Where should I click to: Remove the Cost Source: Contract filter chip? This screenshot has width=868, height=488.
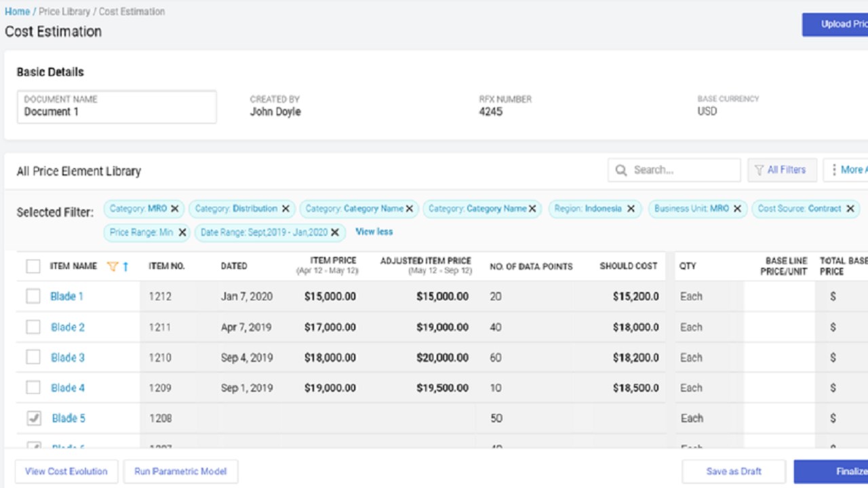(850, 209)
